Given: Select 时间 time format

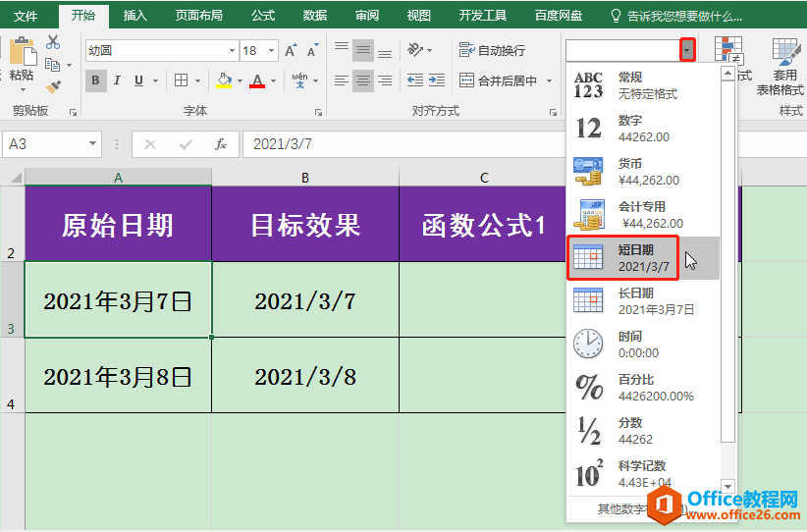Looking at the screenshot, I should pos(643,345).
